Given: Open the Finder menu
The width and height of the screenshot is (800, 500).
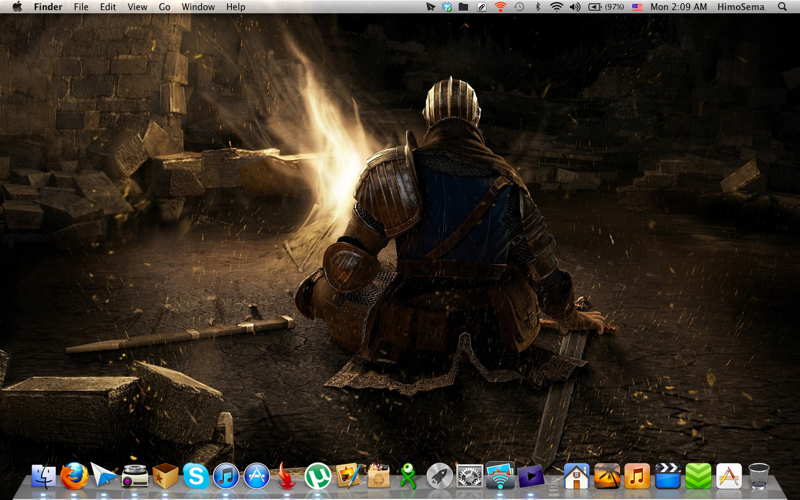Looking at the screenshot, I should [48, 7].
